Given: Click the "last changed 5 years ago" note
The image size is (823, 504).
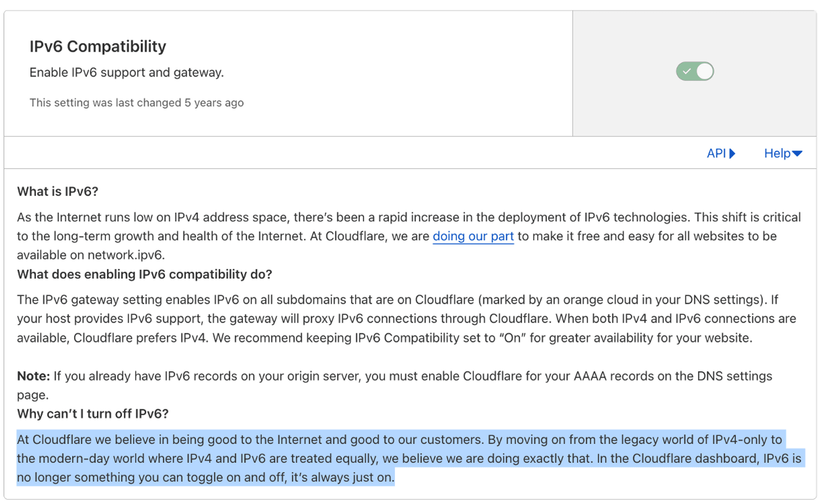Looking at the screenshot, I should click(x=137, y=103).
